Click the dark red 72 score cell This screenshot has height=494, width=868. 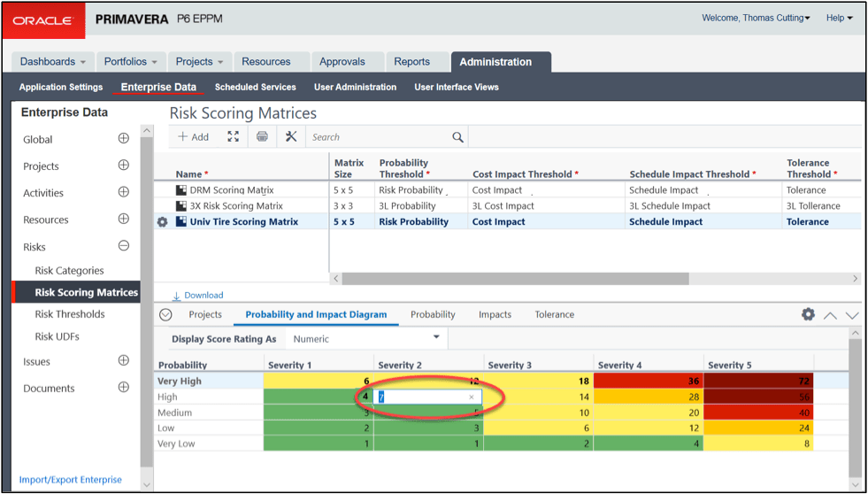(757, 381)
